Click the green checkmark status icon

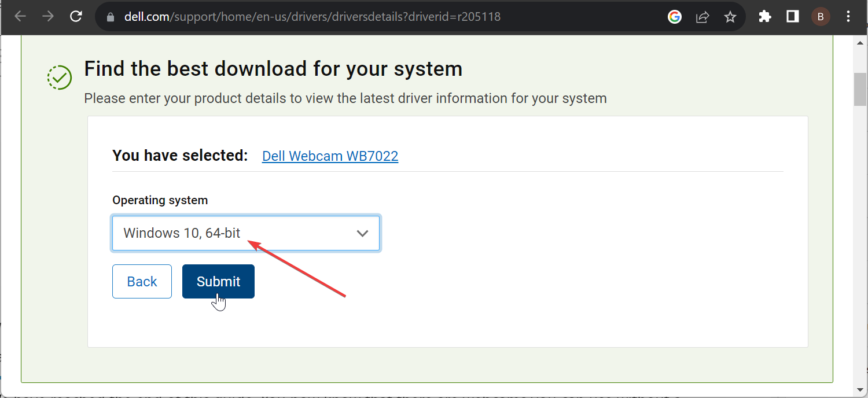pyautogui.click(x=60, y=77)
